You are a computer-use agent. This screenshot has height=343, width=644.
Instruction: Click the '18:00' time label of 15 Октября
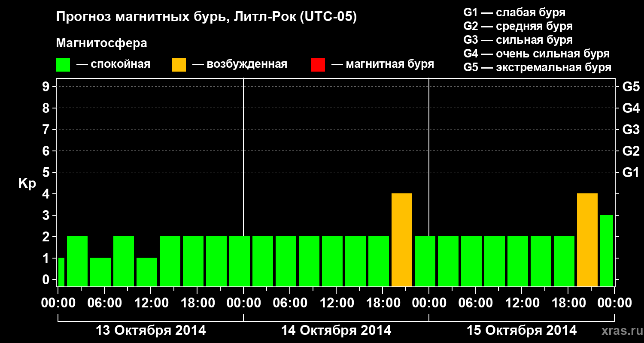(x=568, y=303)
